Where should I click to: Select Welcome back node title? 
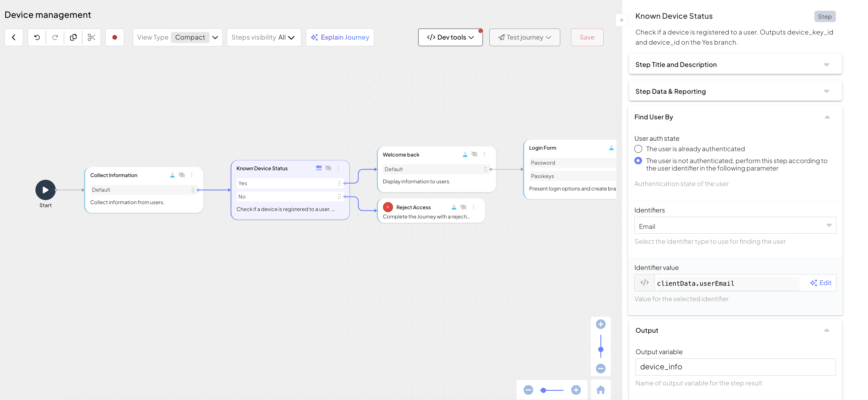pos(401,154)
